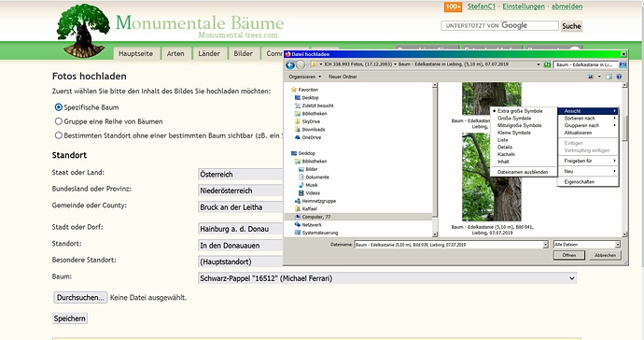Select Eigenschaften in the context menu
Screen dimensions: 644x340
(579, 182)
